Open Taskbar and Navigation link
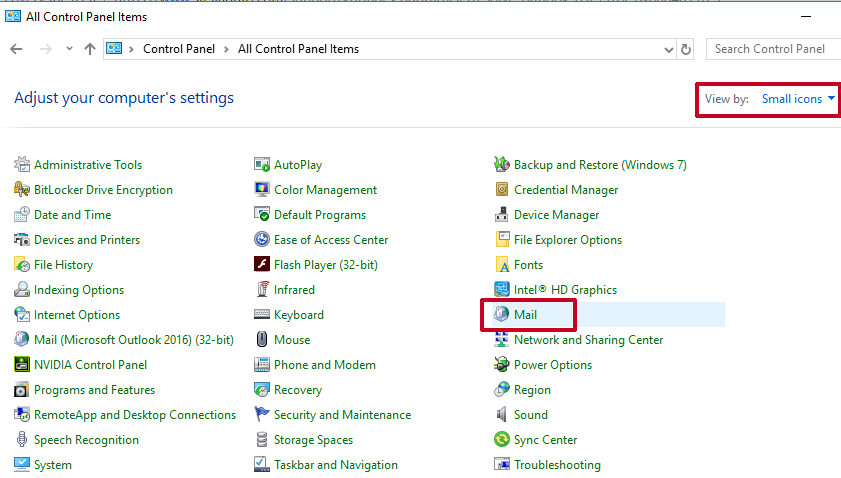Screen dimensions: 841x478 coord(336,465)
